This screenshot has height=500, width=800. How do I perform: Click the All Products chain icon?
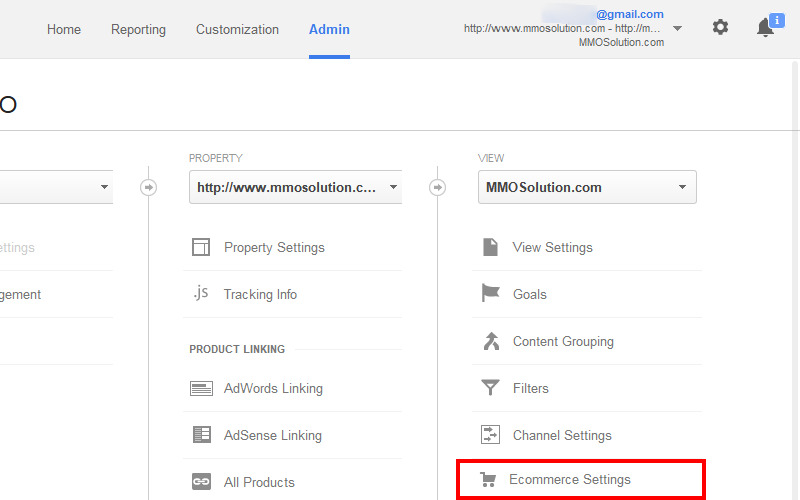coord(201,482)
